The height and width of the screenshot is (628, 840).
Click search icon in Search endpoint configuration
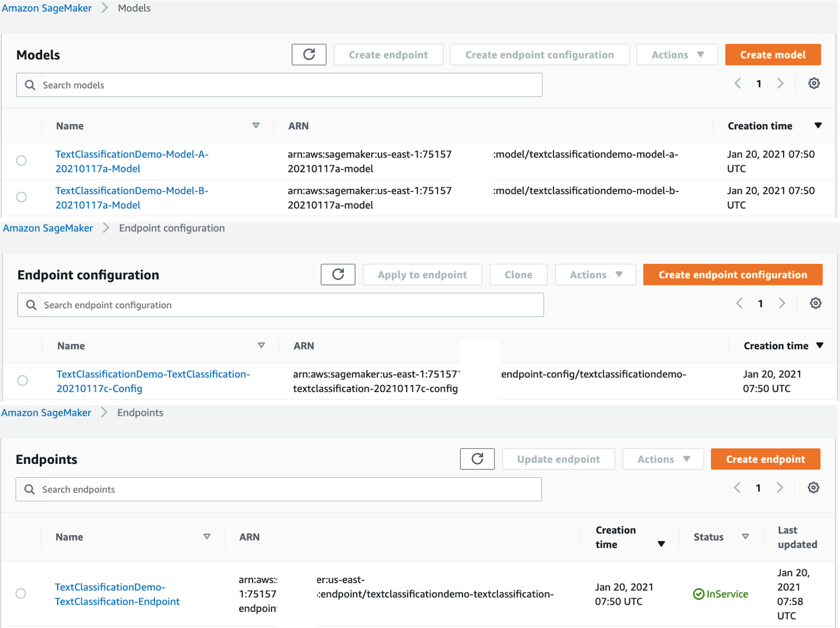coord(32,305)
